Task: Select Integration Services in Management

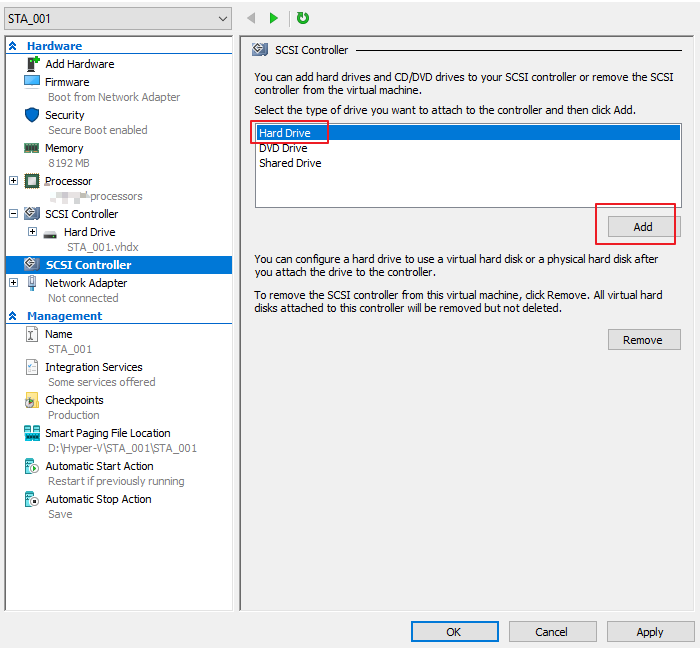Action: (x=93, y=367)
